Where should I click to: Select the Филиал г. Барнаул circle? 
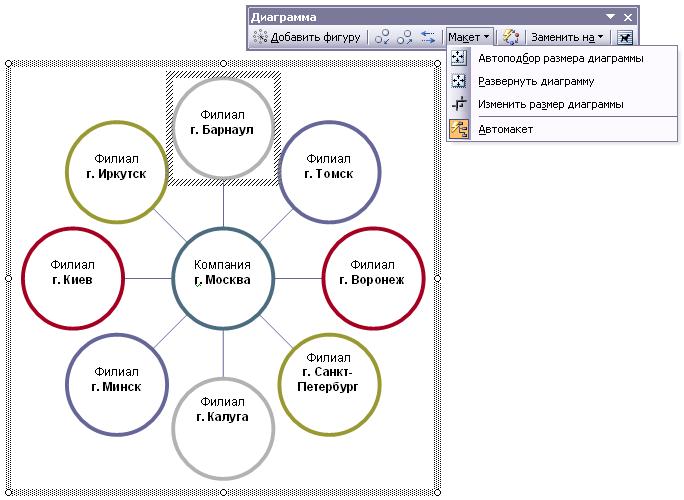(223, 128)
